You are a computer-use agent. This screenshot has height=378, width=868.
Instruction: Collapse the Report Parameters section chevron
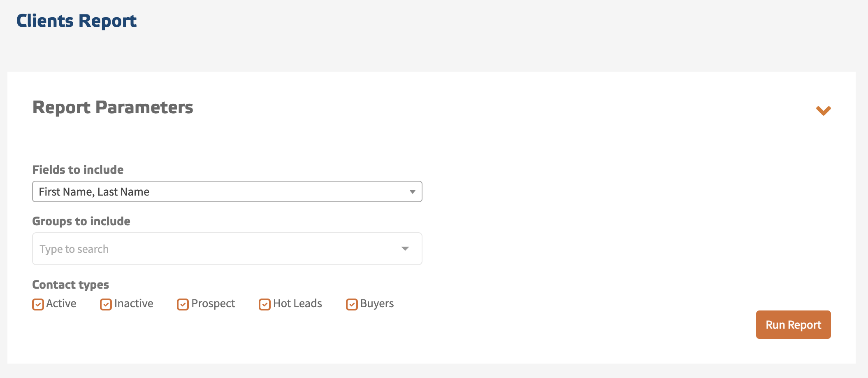click(x=823, y=110)
